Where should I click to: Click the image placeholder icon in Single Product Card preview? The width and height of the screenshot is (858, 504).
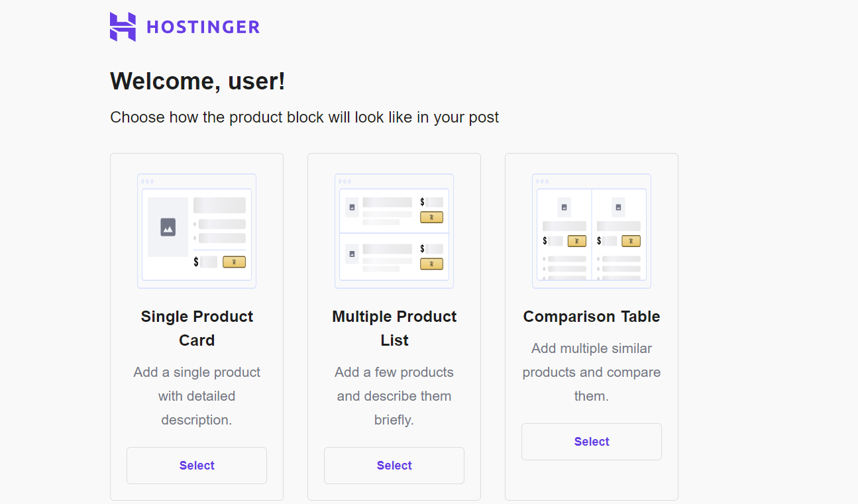tap(168, 227)
